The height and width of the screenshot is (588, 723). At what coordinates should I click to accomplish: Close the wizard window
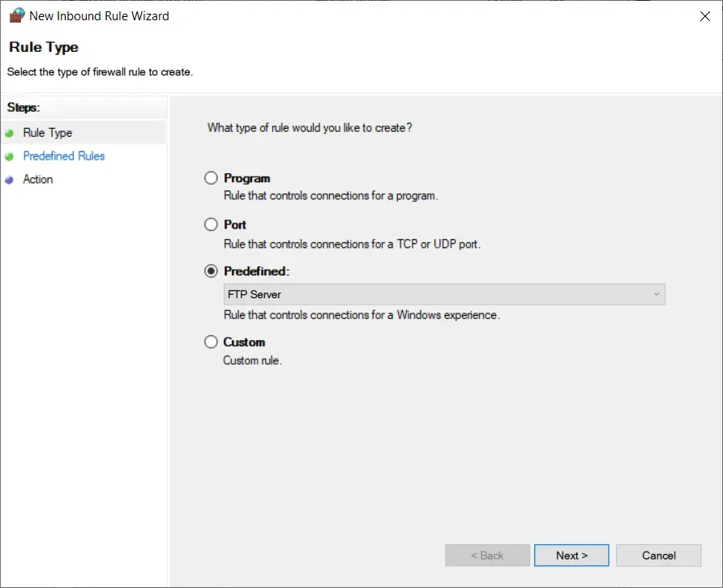(704, 15)
